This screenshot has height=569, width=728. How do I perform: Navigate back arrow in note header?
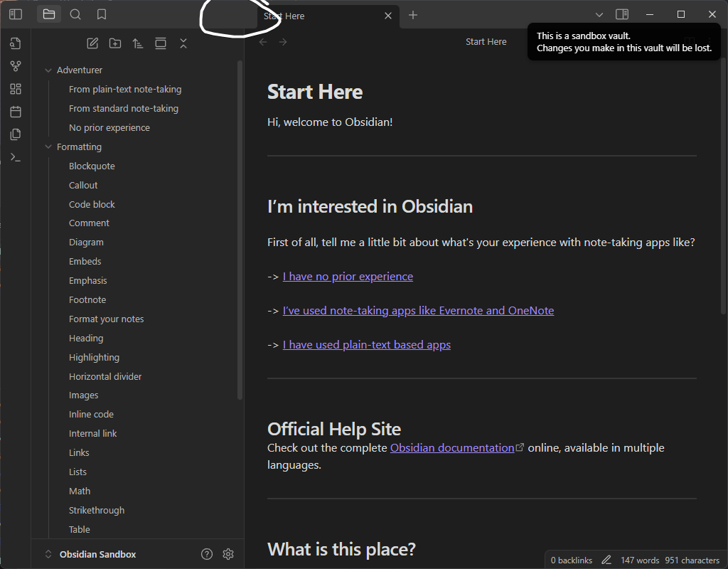(263, 42)
